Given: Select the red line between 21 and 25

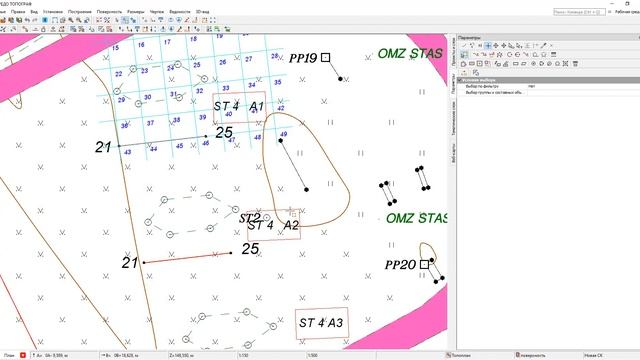Looking at the screenshot, I should (187, 258).
